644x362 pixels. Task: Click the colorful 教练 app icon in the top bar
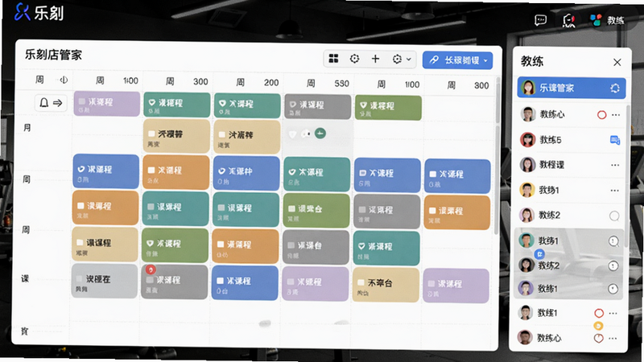[x=596, y=19]
